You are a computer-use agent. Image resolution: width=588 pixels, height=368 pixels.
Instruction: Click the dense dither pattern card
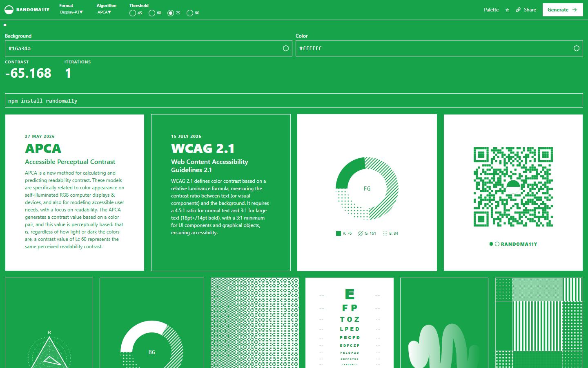click(x=255, y=323)
